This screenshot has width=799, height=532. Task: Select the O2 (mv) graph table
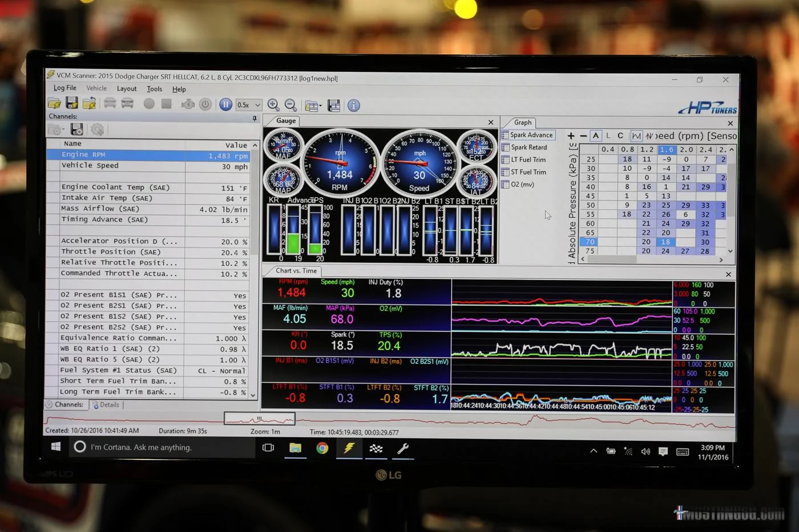click(518, 184)
